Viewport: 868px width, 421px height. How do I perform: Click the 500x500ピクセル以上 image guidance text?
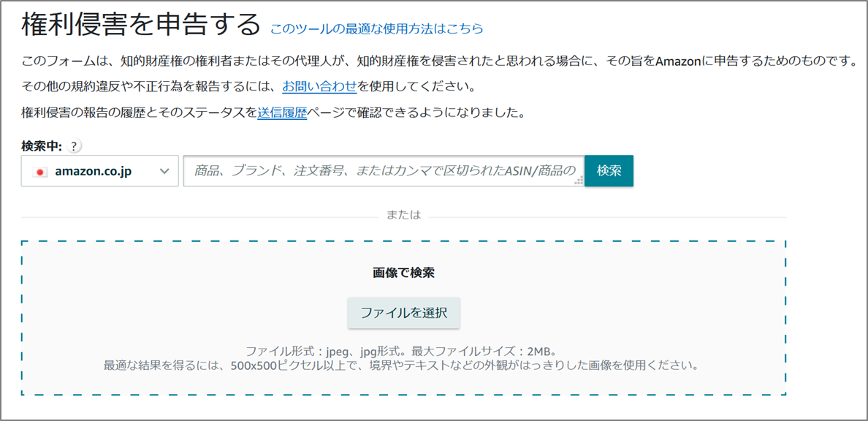coord(403,365)
